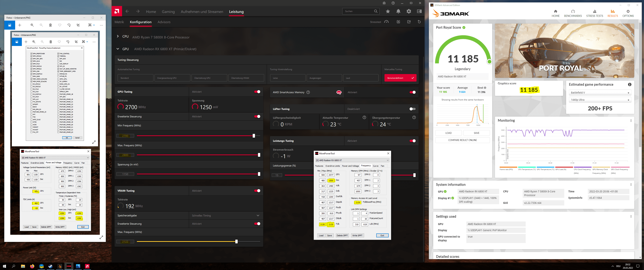
Task: Rotate image via outer Fotos toolbar
Action: pos(69,25)
